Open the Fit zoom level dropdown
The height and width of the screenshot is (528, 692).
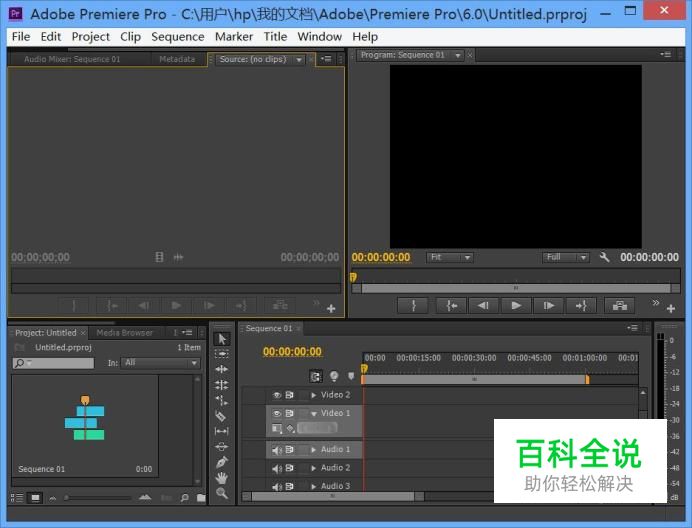[450, 257]
